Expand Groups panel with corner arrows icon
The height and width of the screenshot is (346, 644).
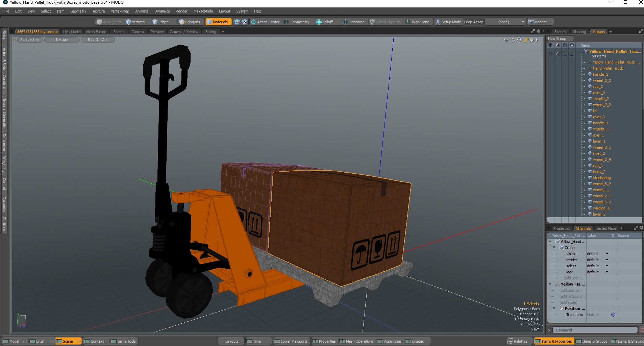click(641, 31)
